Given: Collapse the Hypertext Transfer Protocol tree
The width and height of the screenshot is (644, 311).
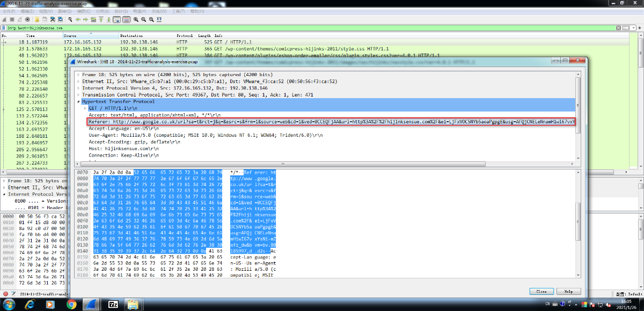Looking at the screenshot, I should 79,101.
